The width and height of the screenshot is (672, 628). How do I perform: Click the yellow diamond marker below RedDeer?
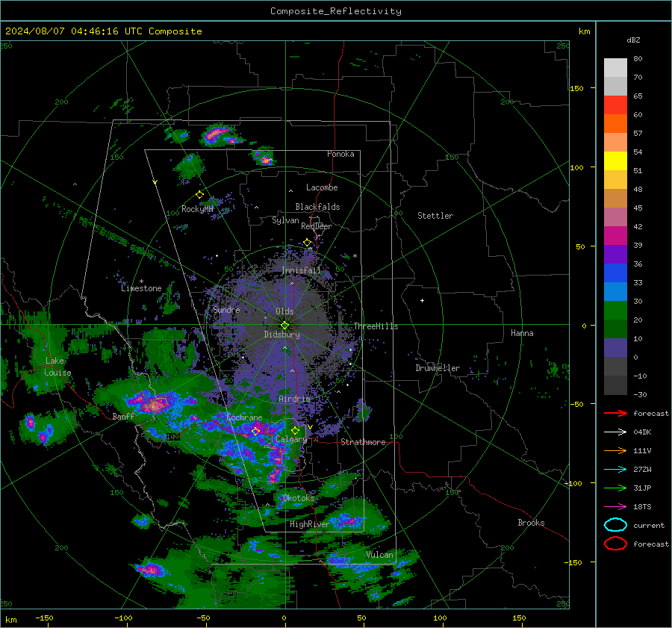tap(307, 243)
